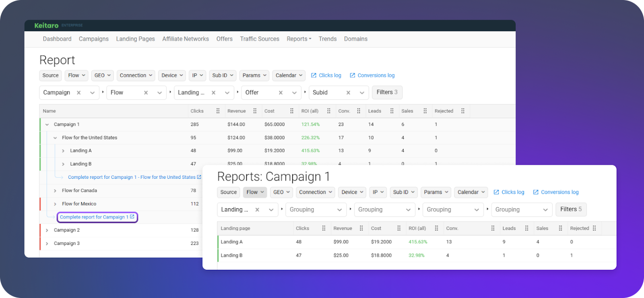Click the 121.54% ROI value for Campaign 1
644x298 pixels.
(310, 124)
